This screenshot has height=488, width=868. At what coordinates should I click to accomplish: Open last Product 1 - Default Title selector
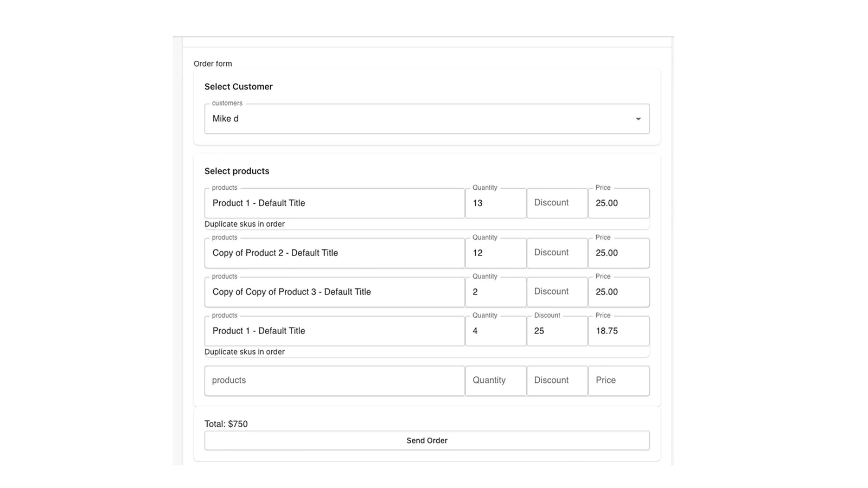[x=334, y=331]
